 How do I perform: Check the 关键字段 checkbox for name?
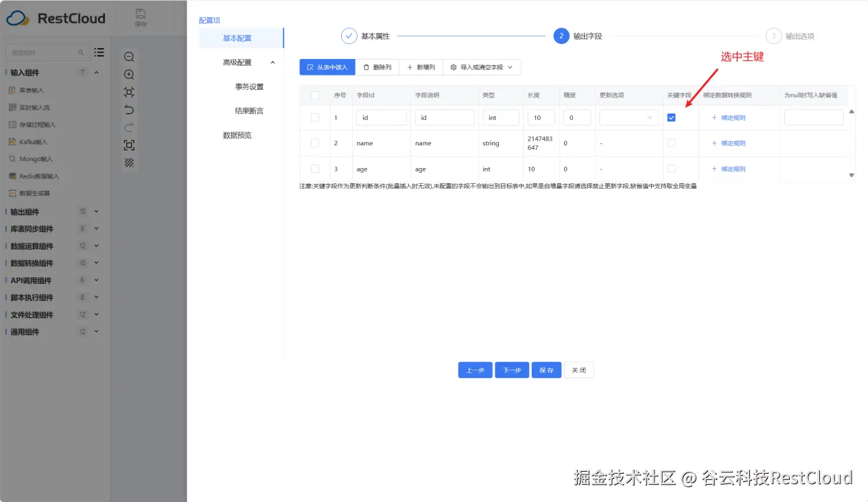coord(672,143)
